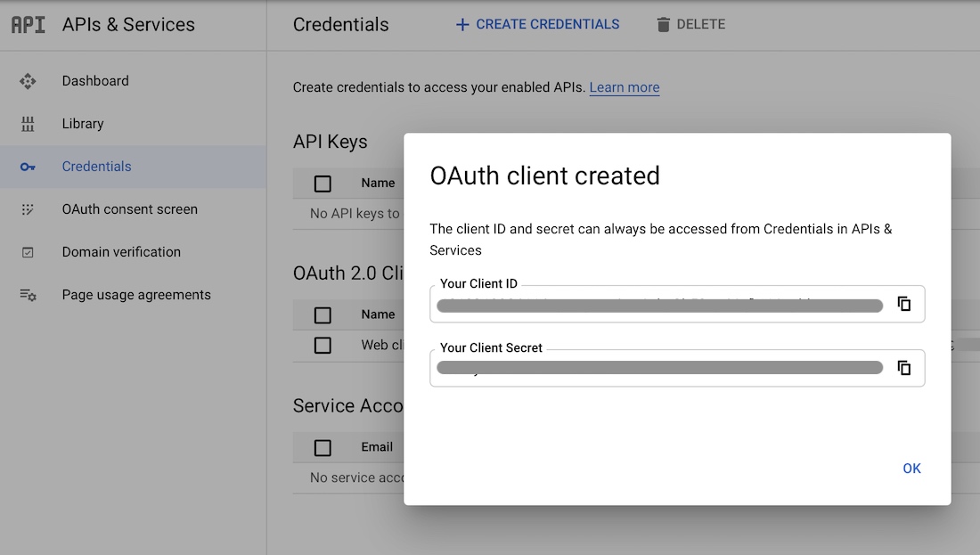Click the Credentials key icon in sidebar
This screenshot has width=980, height=555.
click(29, 167)
